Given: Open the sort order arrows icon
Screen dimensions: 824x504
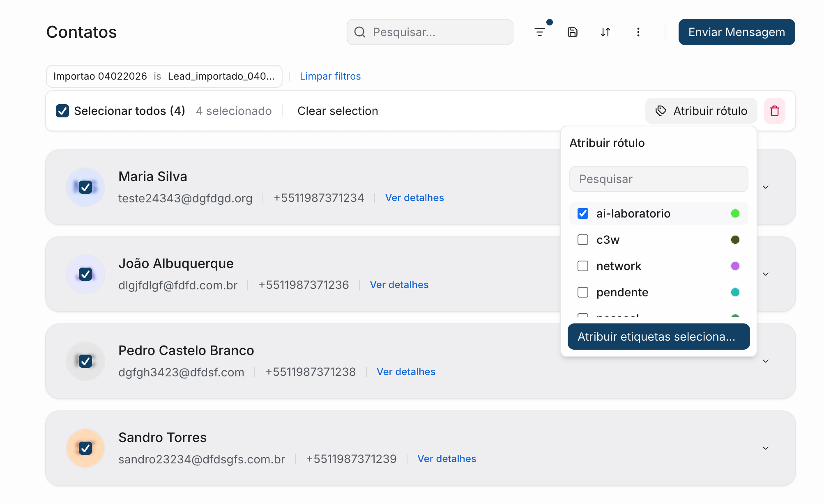Looking at the screenshot, I should (605, 32).
